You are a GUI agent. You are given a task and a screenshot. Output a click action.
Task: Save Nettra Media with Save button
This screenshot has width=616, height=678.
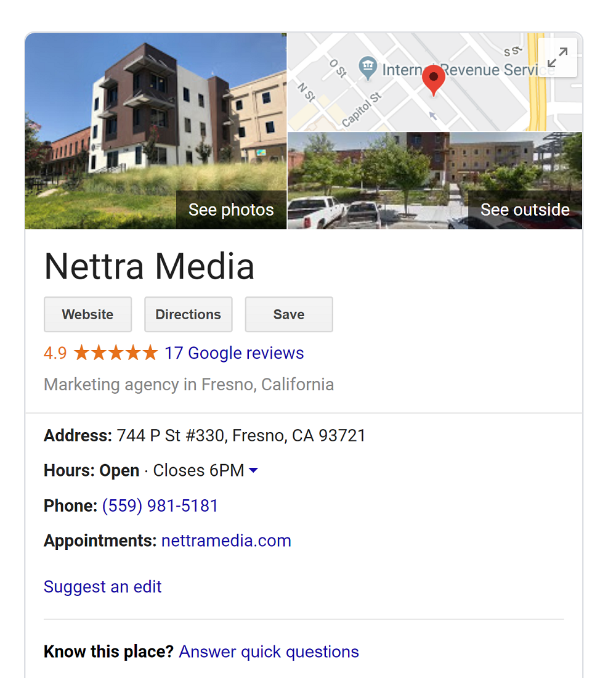pos(289,314)
